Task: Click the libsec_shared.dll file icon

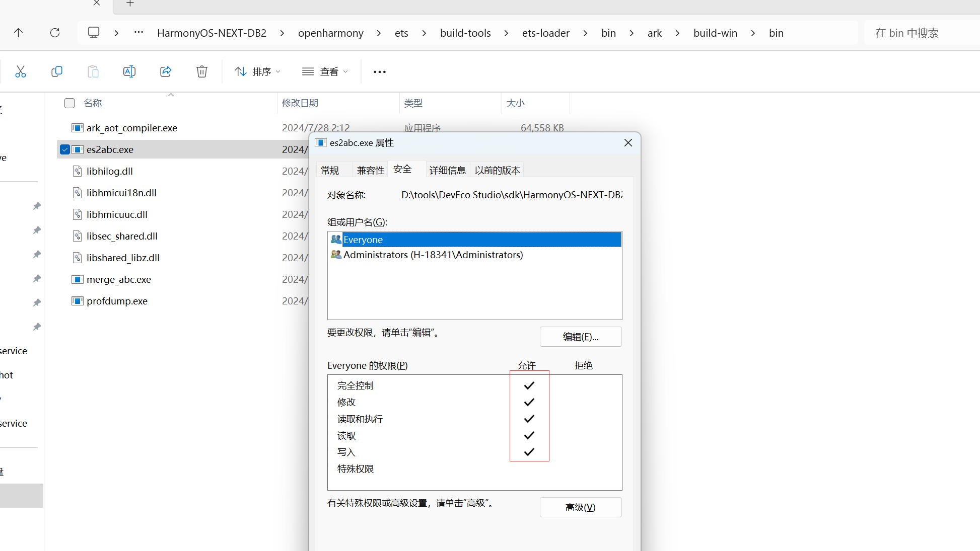Action: coord(78,236)
